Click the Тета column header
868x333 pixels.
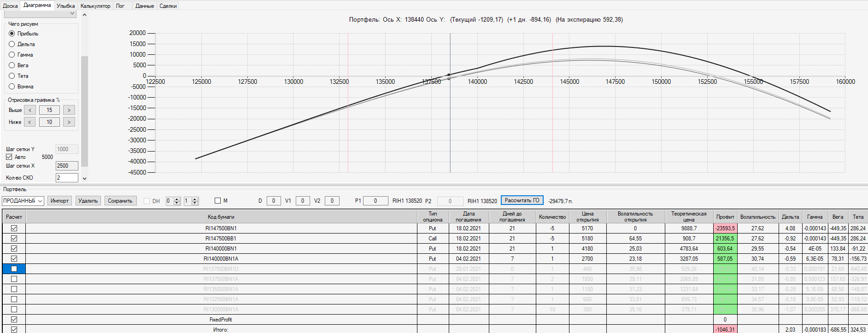(858, 216)
